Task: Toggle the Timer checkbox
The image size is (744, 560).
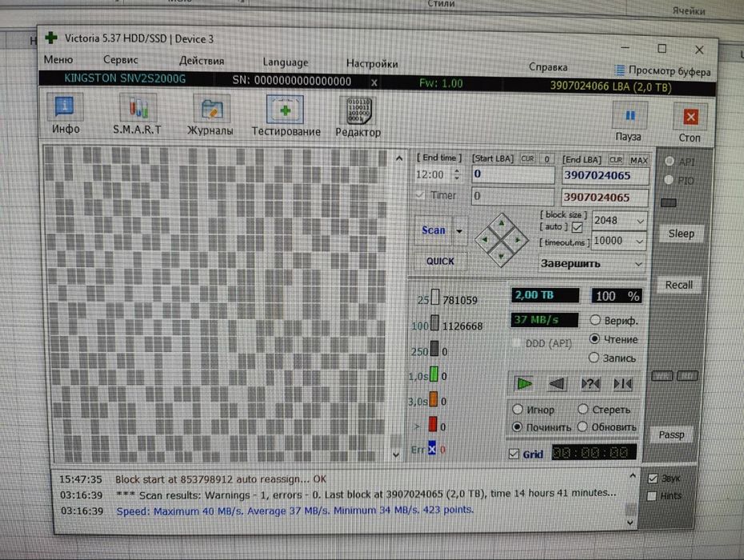Action: pos(420,194)
